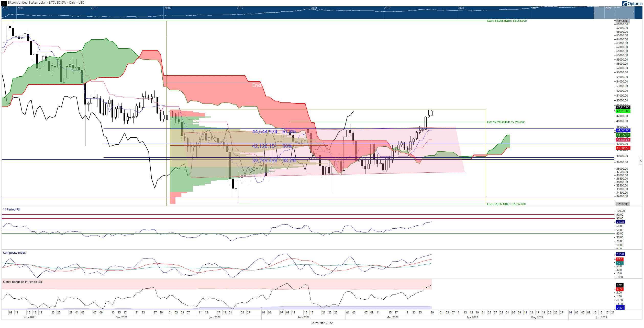644x328 pixels.
Task: Click the red 42,686.88 price tag
Action: (623, 140)
